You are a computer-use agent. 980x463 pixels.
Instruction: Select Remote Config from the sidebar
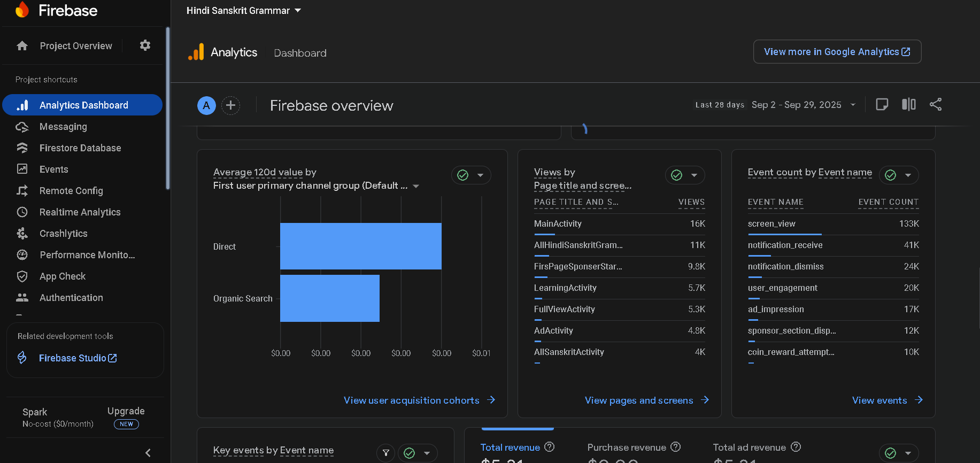tap(71, 191)
